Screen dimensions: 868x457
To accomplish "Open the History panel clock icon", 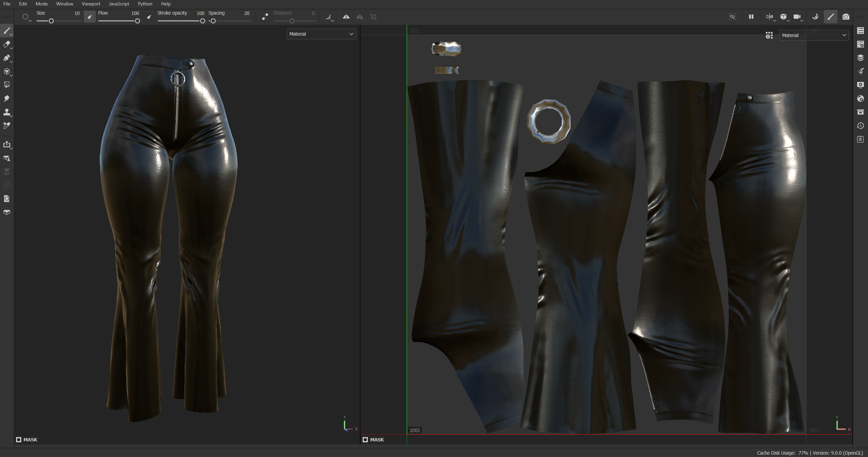I will [860, 126].
